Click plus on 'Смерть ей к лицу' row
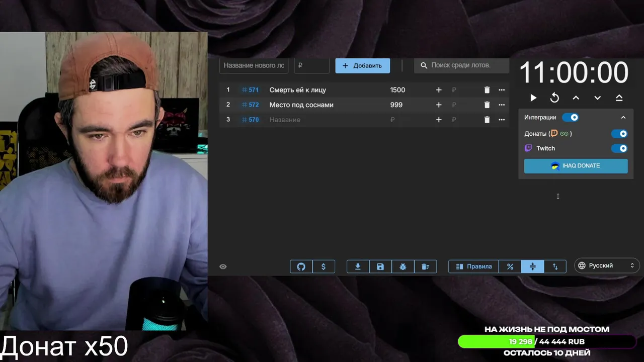This screenshot has height=362, width=644. [439, 90]
